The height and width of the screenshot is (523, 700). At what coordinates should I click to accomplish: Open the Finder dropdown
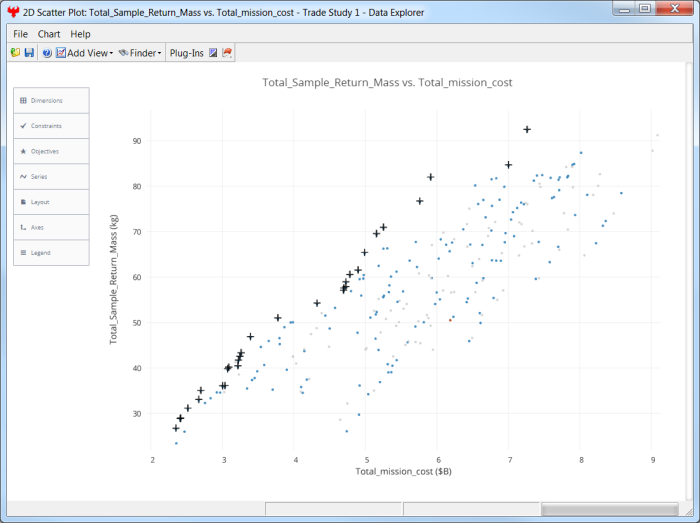[140, 53]
